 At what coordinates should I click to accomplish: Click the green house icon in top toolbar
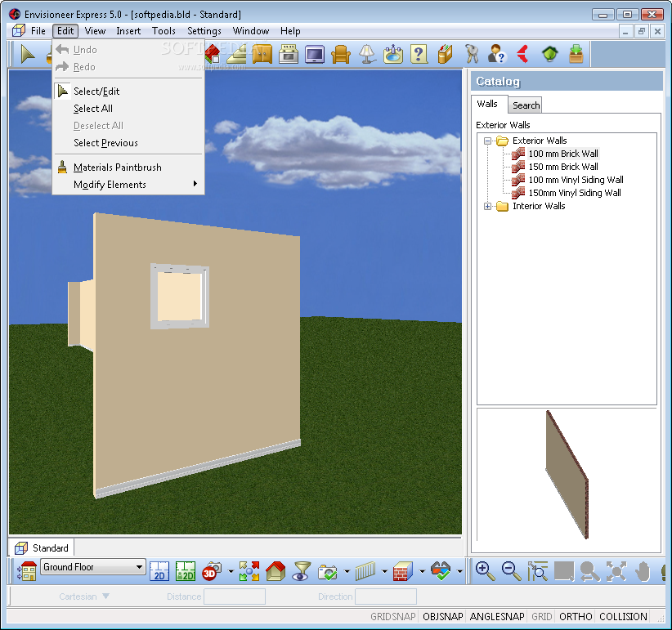550,55
